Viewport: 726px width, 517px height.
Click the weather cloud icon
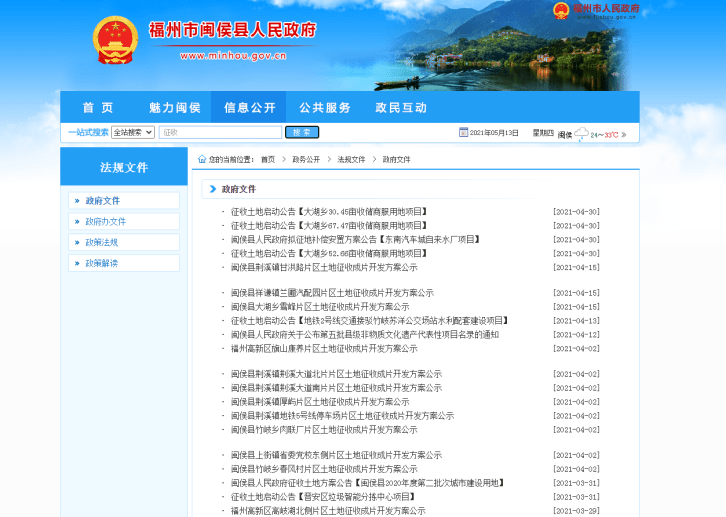581,133
